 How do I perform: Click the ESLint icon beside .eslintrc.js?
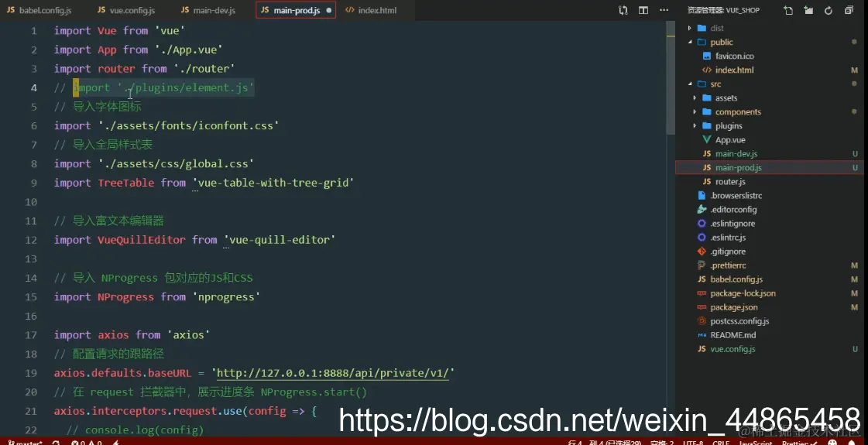702,237
